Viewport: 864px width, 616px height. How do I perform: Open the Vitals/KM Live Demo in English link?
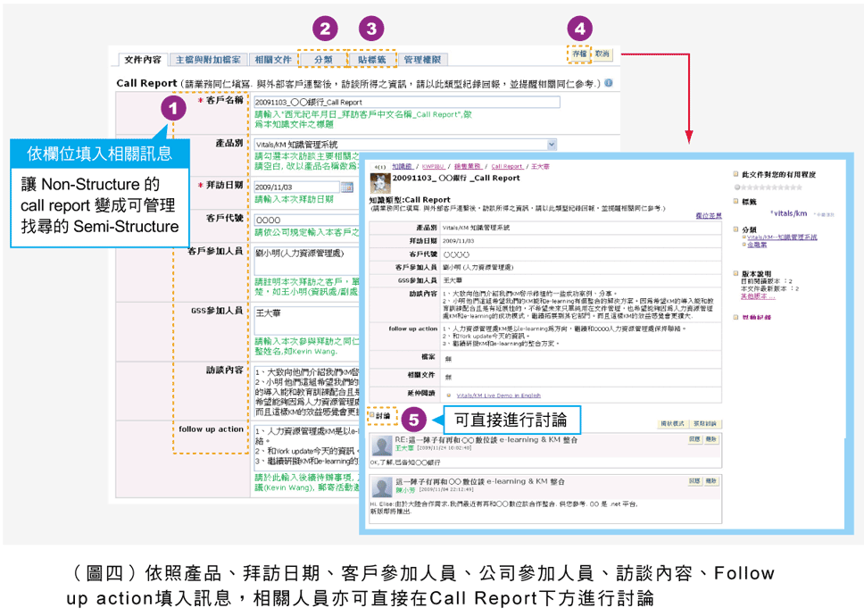pyautogui.click(x=498, y=394)
